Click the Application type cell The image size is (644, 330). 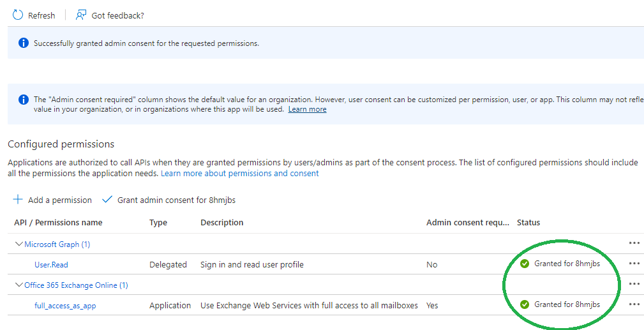click(170, 306)
